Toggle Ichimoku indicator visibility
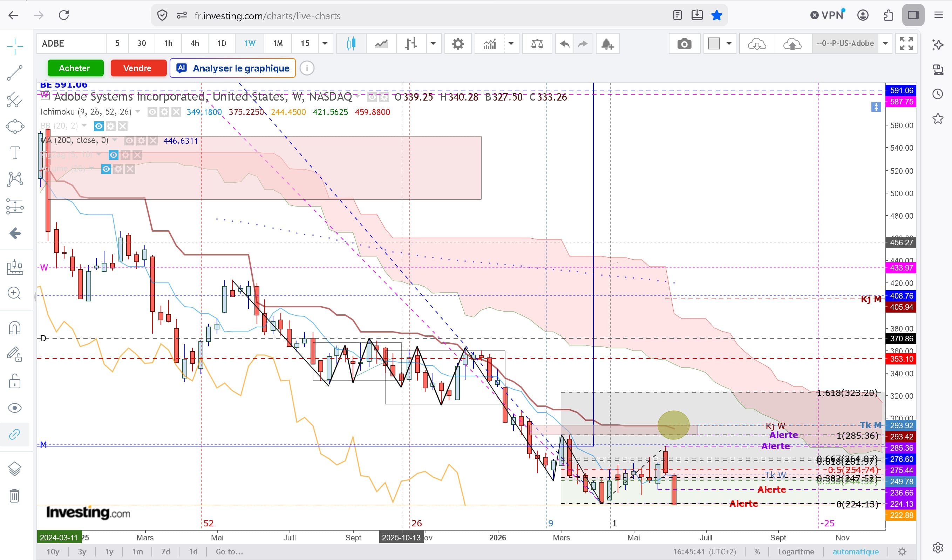 152,112
